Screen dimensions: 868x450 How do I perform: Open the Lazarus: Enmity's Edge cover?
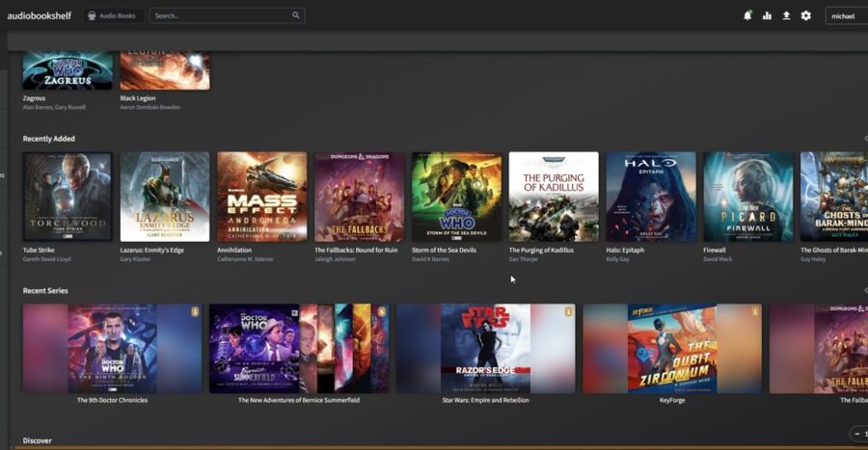[x=165, y=197]
